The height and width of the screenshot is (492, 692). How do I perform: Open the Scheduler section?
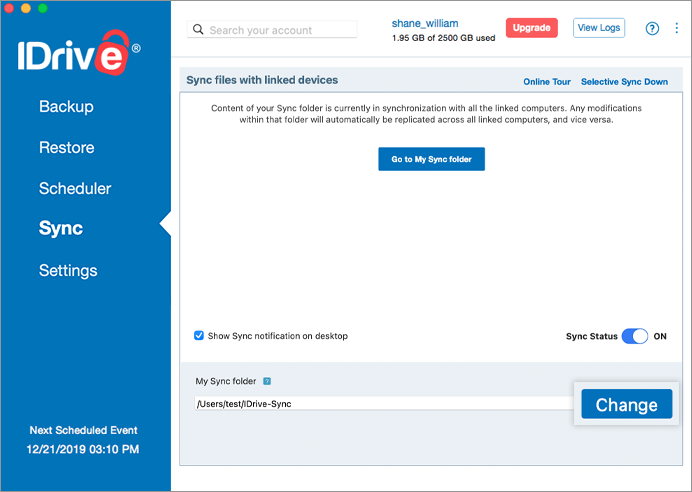[75, 188]
